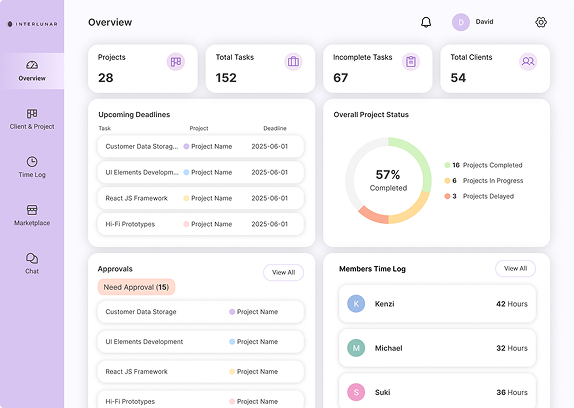Open Client & Project label in sidebar
The width and height of the screenshot is (574, 408).
click(32, 127)
